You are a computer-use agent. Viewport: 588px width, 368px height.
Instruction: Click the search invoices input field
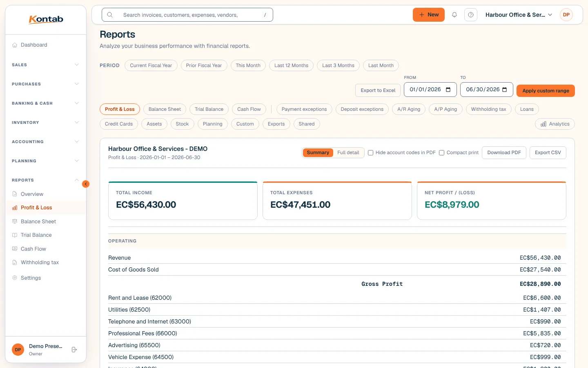tap(187, 15)
